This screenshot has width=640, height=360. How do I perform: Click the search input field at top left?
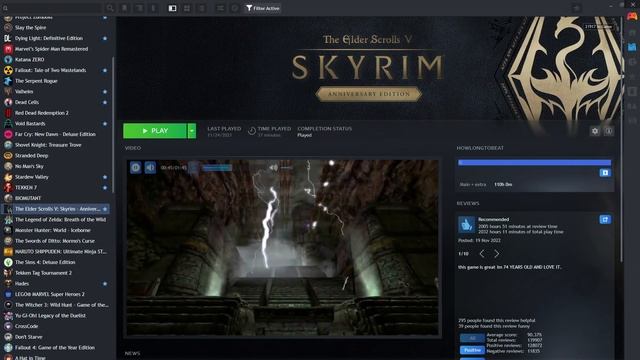(x=52, y=8)
